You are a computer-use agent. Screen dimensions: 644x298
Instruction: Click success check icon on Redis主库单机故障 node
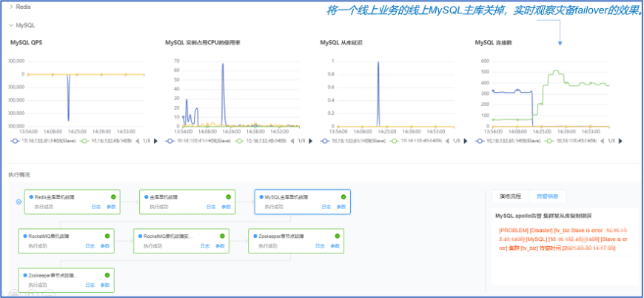pyautogui.click(x=113, y=197)
